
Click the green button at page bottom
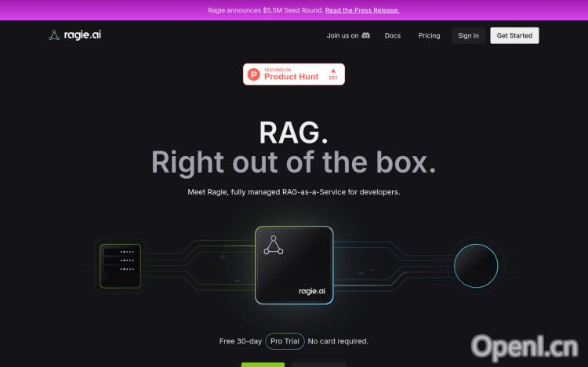[x=263, y=365]
